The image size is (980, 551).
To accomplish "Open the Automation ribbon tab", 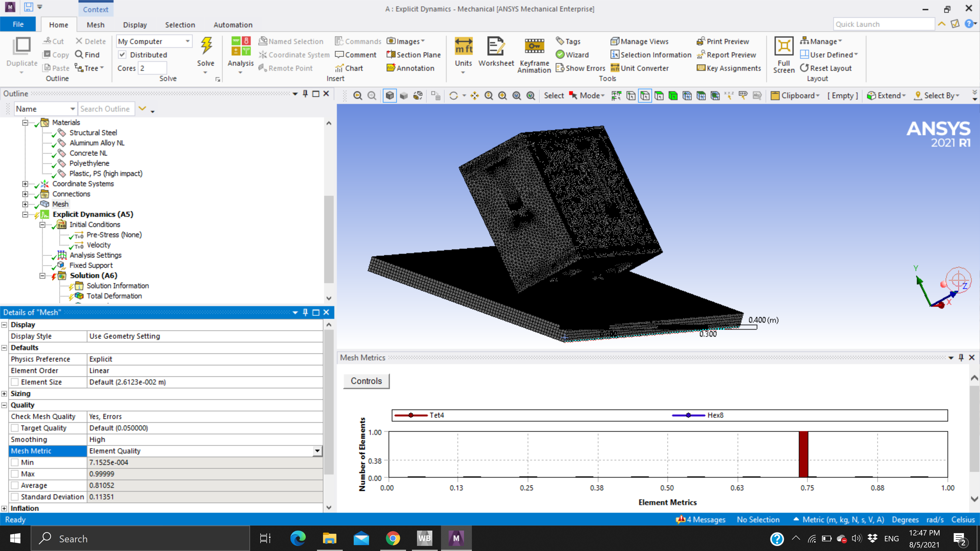I will (233, 25).
